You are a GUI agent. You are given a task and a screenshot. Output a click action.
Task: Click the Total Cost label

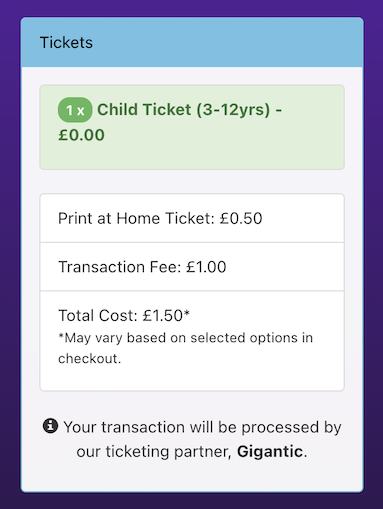(x=98, y=315)
